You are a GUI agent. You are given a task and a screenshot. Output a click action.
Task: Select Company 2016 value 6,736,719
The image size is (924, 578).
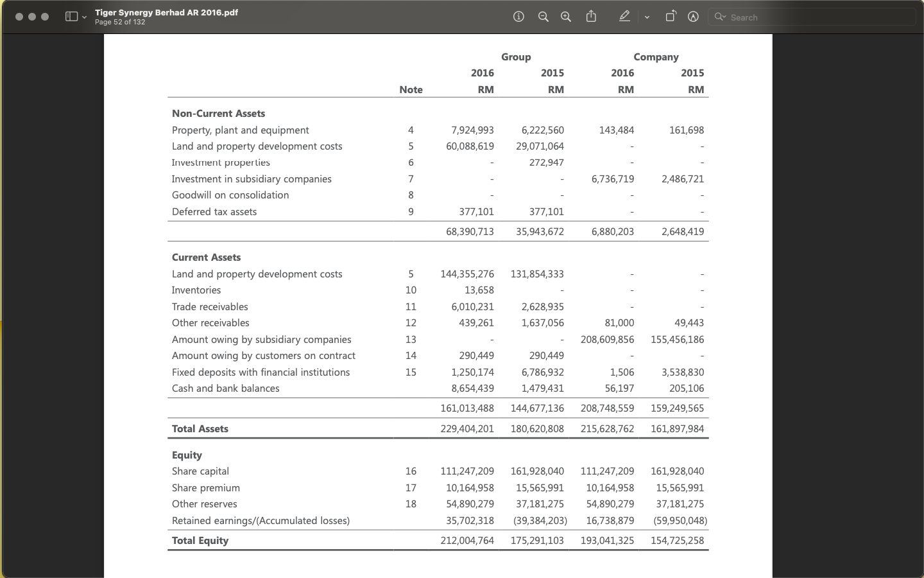coord(612,179)
